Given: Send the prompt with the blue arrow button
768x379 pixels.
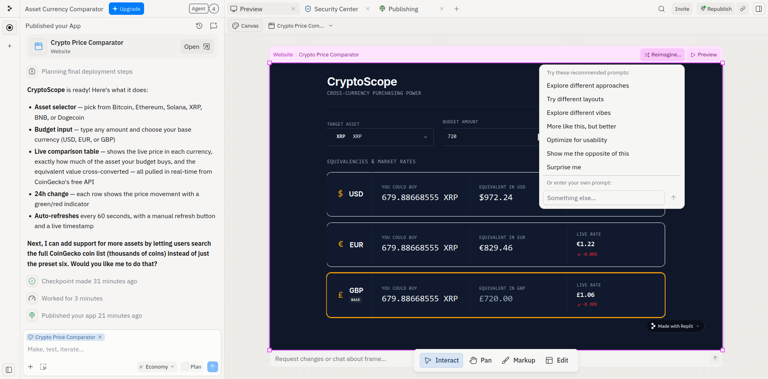Looking at the screenshot, I should pos(213,367).
